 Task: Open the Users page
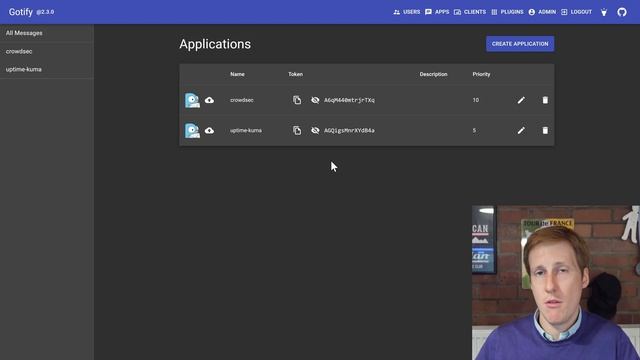tap(407, 12)
